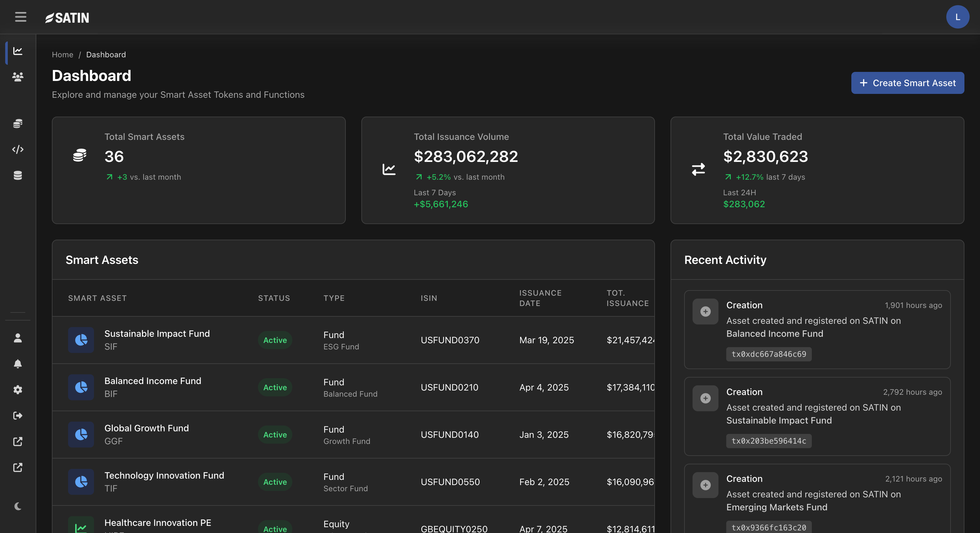980x533 pixels.
Task: Open the users group sidebar icon
Action: pyautogui.click(x=18, y=77)
